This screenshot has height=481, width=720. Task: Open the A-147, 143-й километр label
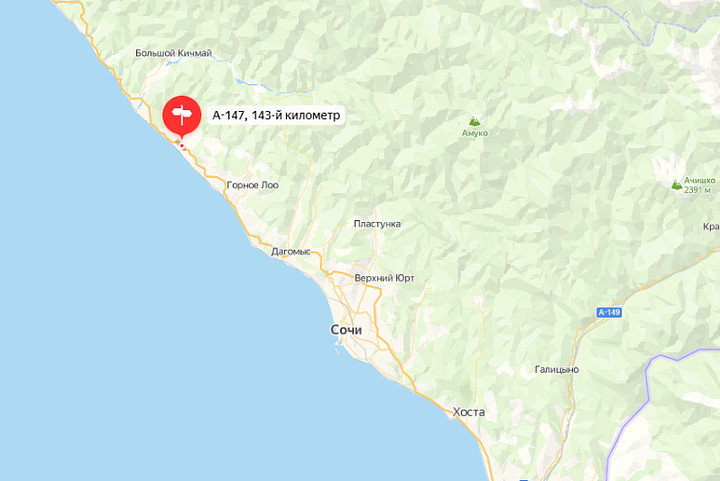[x=276, y=115]
